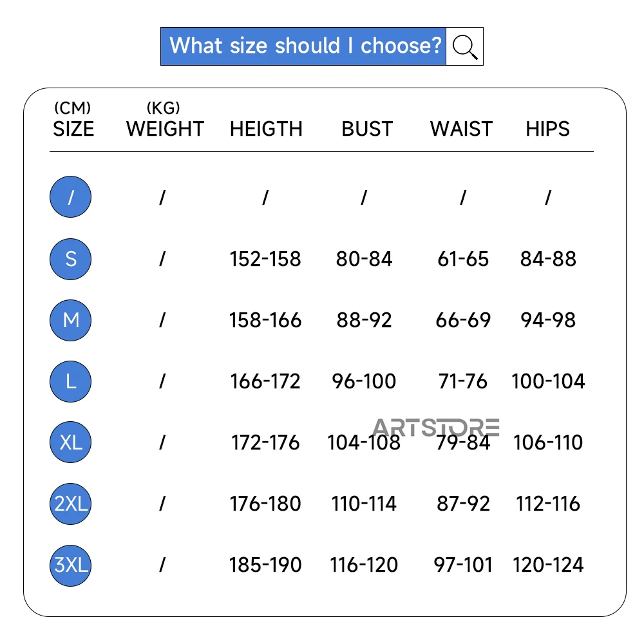Select the WAIST column header
644x644 pixels.
click(x=461, y=129)
